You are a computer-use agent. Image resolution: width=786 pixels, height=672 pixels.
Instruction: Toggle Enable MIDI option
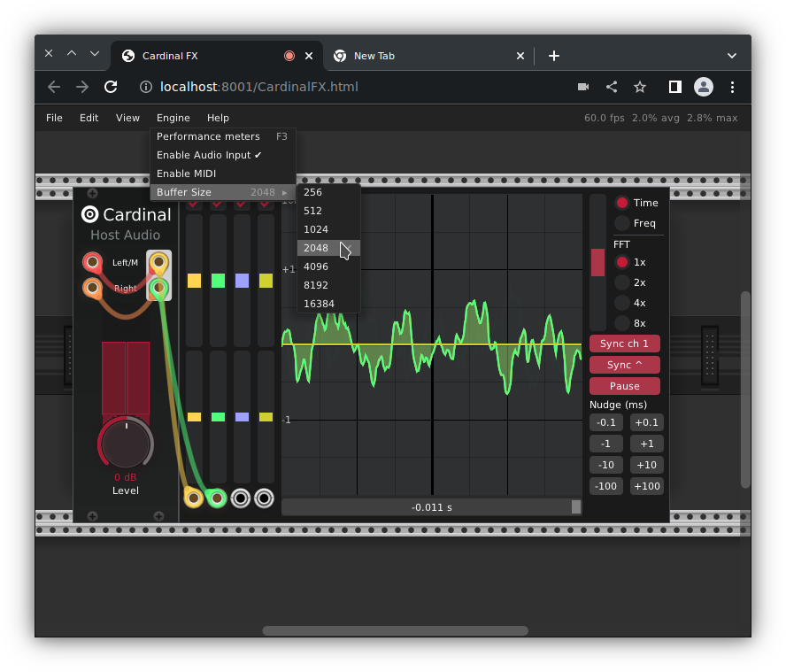pos(222,174)
